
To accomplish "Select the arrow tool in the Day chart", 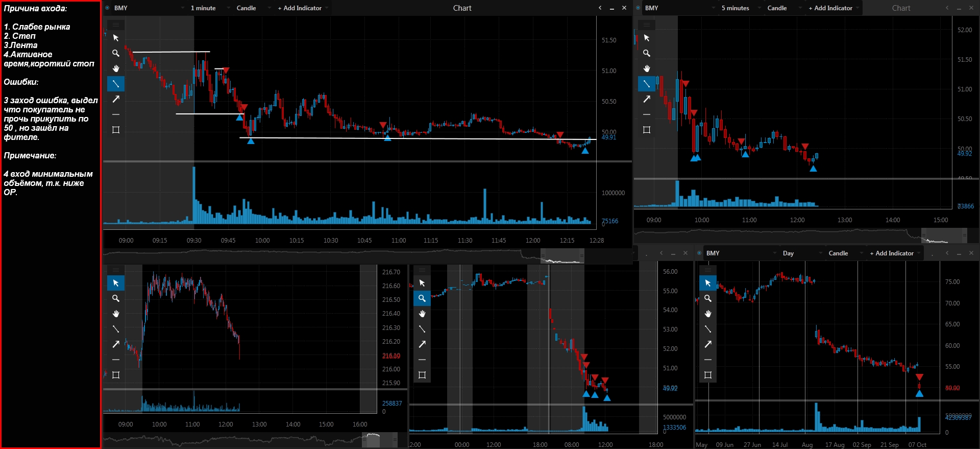I will pyautogui.click(x=708, y=344).
